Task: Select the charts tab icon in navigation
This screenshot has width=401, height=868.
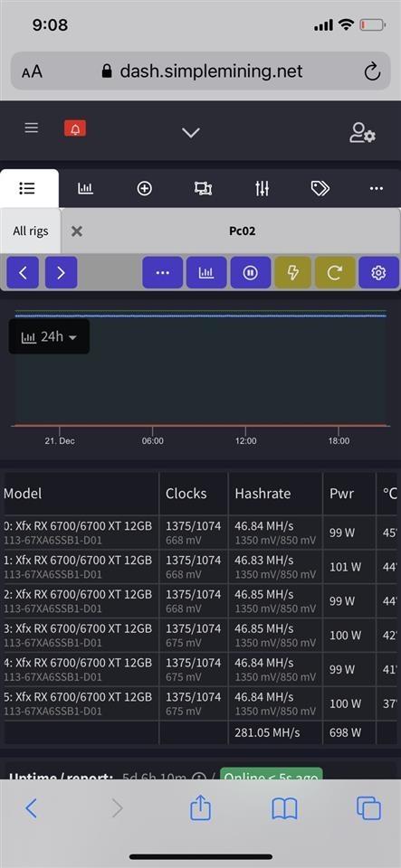Action: pos(86,188)
